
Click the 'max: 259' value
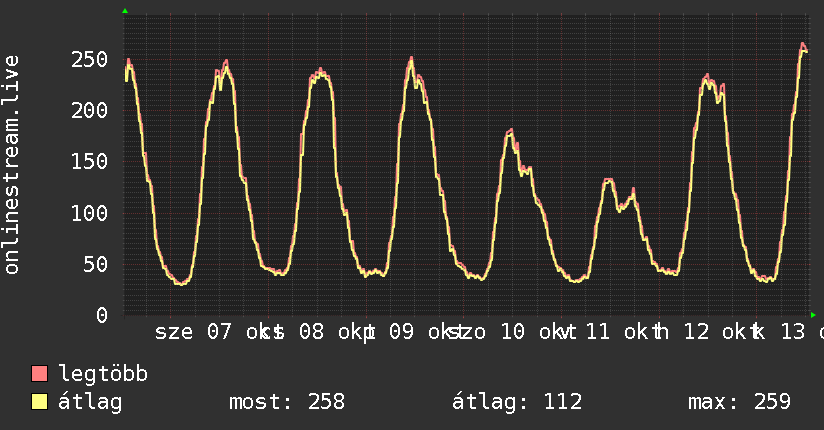[739, 402]
